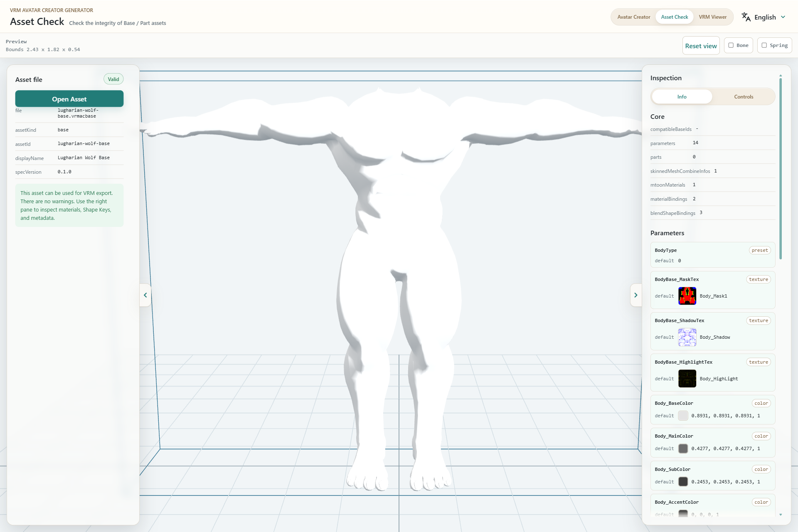
Task: Open the VRM Viewer tab
Action: coord(712,17)
